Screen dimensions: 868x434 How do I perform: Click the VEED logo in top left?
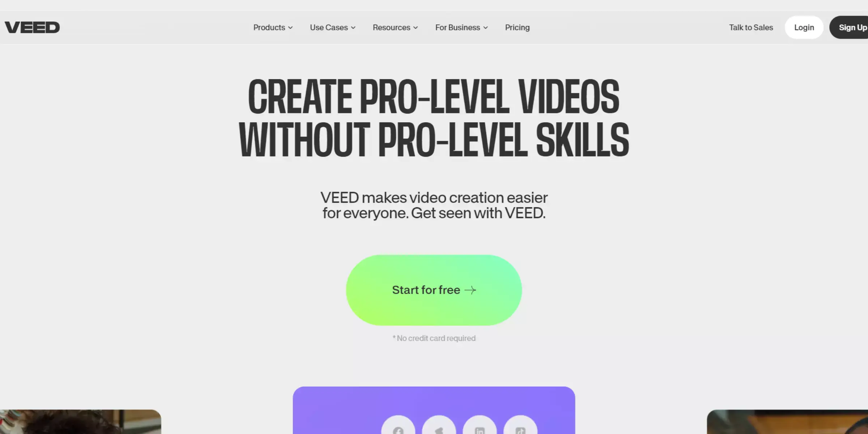[x=31, y=27]
